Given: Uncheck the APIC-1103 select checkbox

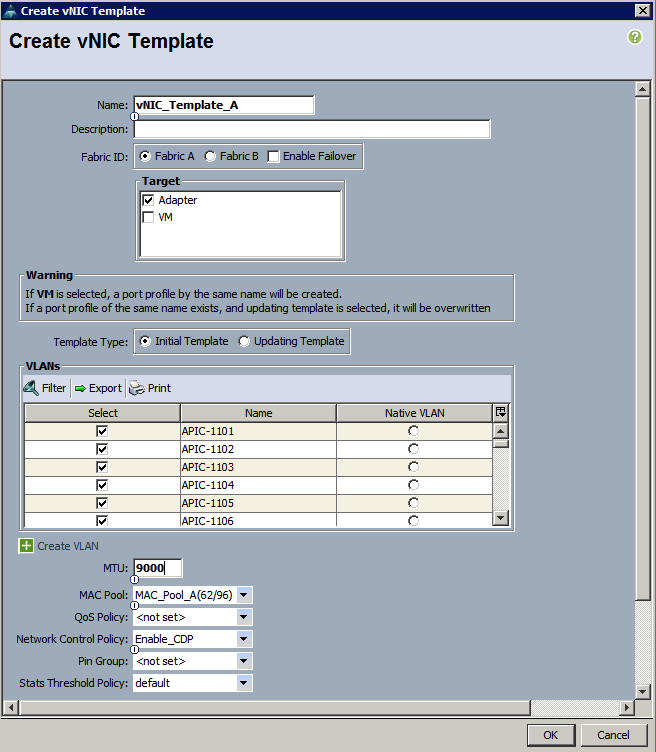Looking at the screenshot, I should point(102,467).
